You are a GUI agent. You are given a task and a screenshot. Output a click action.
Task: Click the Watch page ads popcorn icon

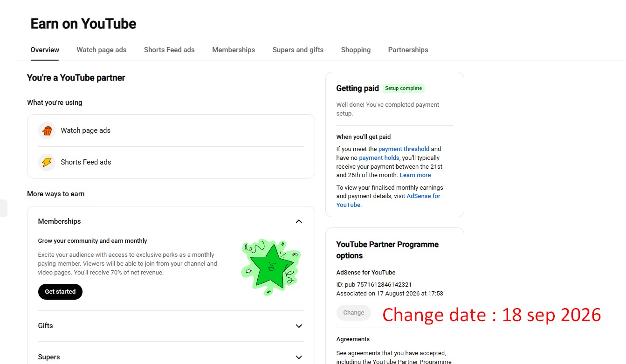coord(47,130)
